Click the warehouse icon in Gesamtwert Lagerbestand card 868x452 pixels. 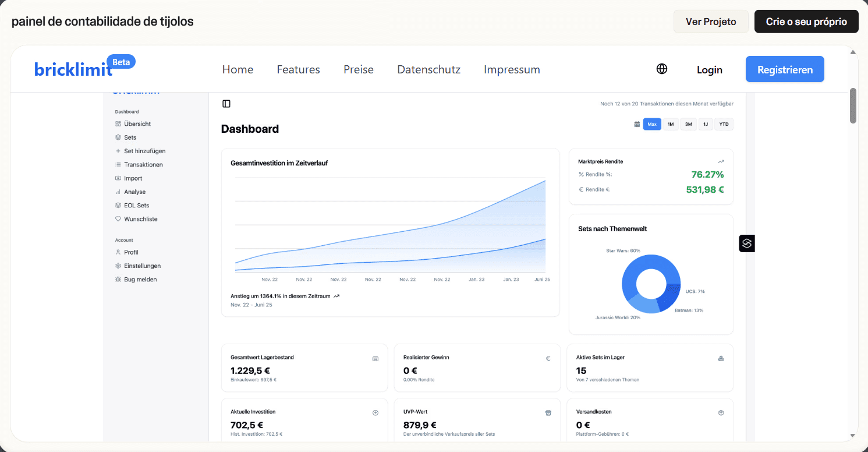375,358
